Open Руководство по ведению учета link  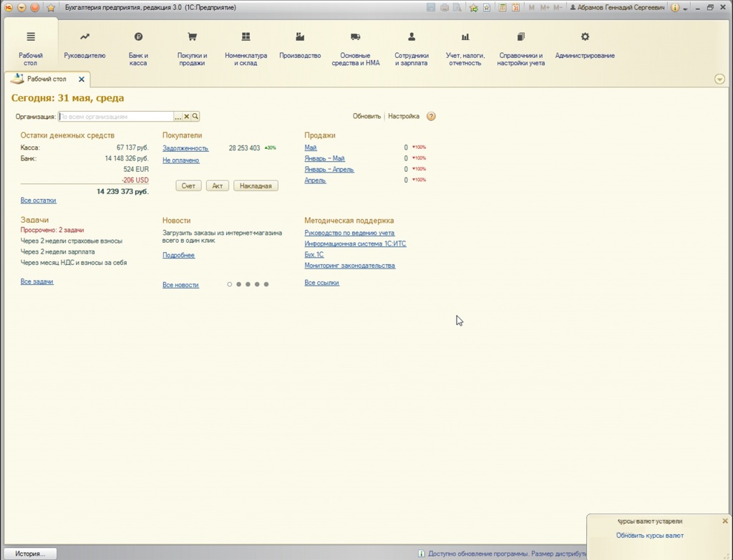coord(349,233)
